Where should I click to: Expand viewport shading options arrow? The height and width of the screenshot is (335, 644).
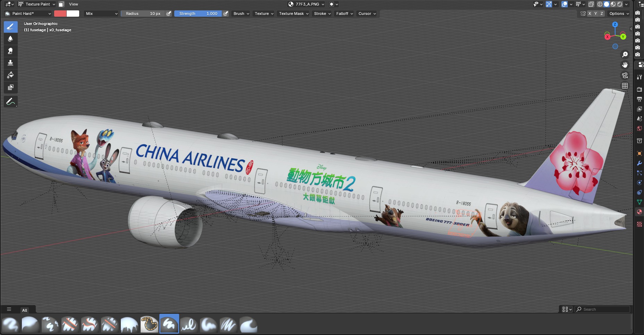626,4
